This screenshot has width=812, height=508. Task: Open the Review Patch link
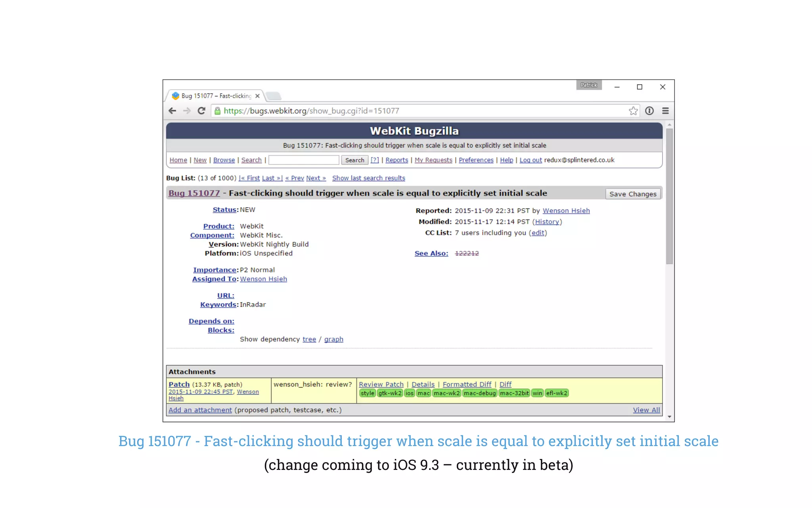381,385
